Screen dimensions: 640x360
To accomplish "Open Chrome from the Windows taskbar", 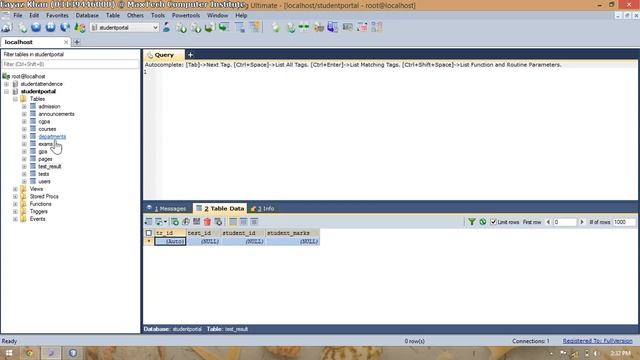I will coord(29,353).
